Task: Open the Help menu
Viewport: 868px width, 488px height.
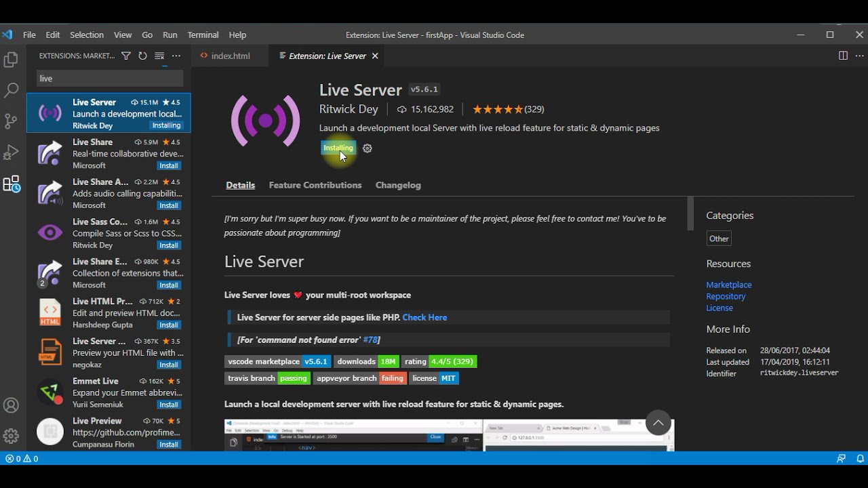Action: tap(237, 35)
